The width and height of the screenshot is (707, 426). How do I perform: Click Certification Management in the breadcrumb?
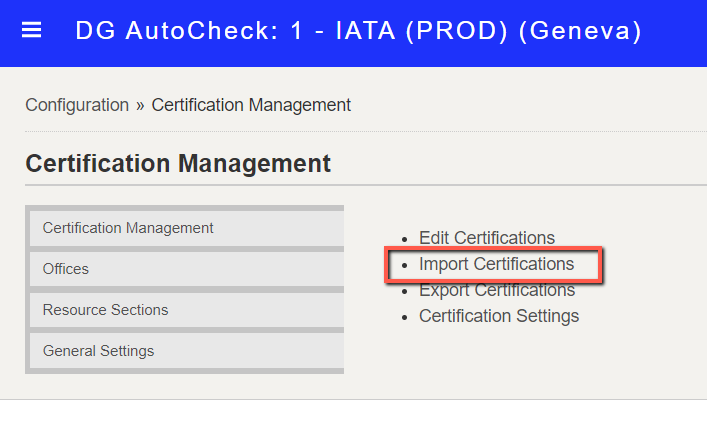pos(251,105)
